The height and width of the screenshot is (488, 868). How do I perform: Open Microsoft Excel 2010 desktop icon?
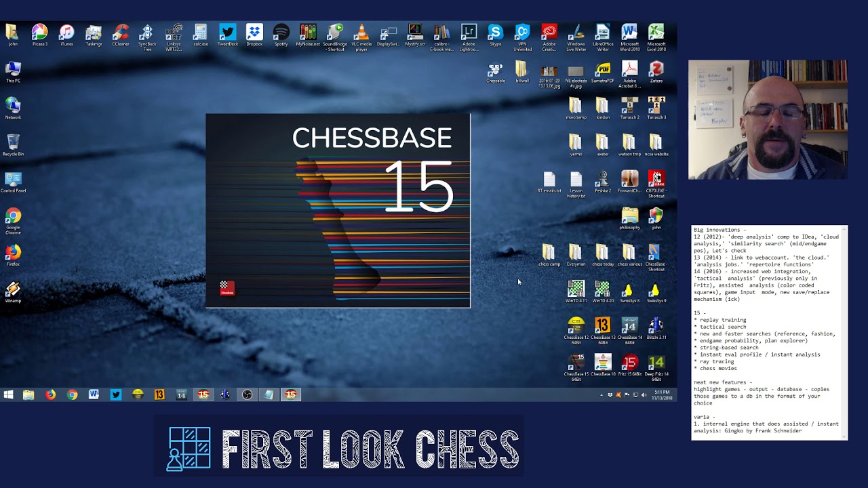click(656, 37)
